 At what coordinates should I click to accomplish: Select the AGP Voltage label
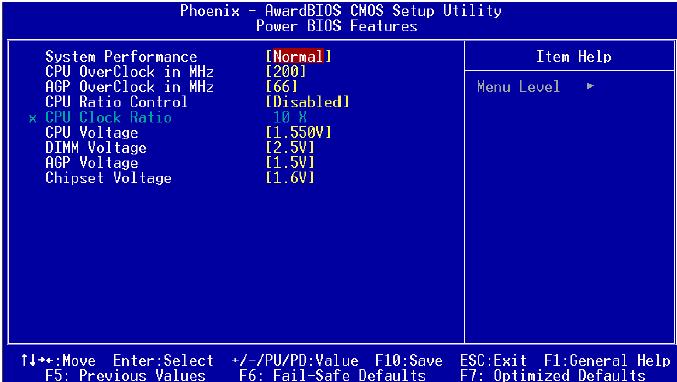[92, 163]
